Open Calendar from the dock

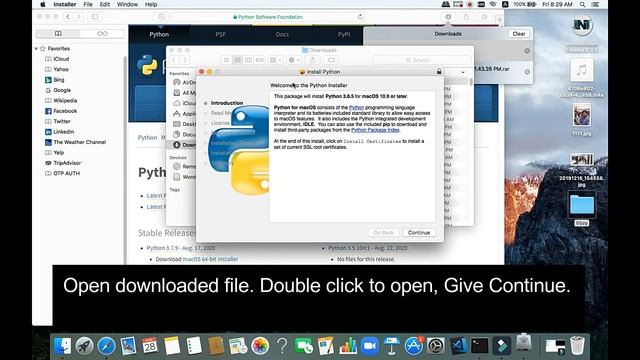tap(150, 346)
